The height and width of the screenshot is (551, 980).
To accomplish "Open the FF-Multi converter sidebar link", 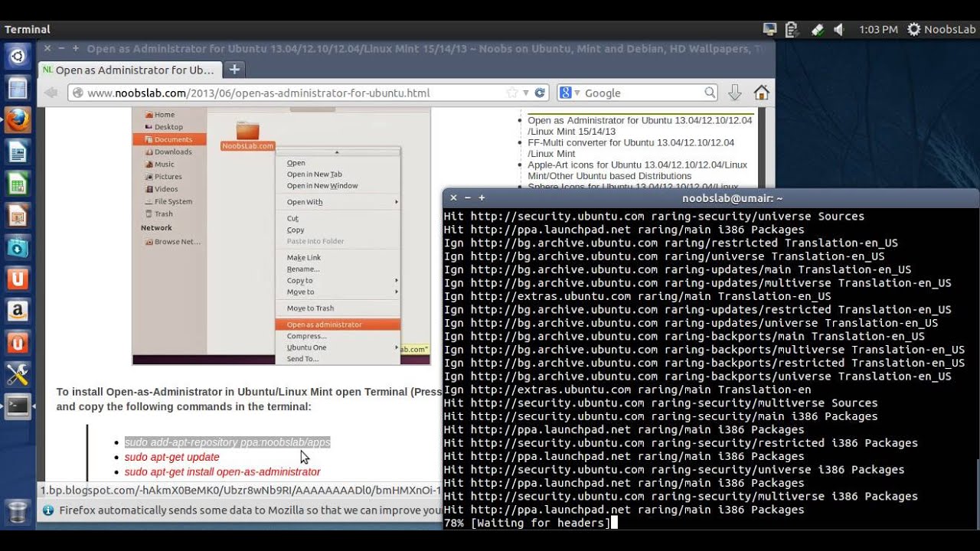I will tap(630, 148).
